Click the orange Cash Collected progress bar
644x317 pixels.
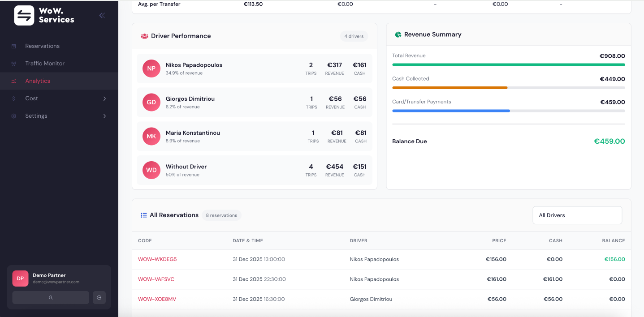click(450, 88)
